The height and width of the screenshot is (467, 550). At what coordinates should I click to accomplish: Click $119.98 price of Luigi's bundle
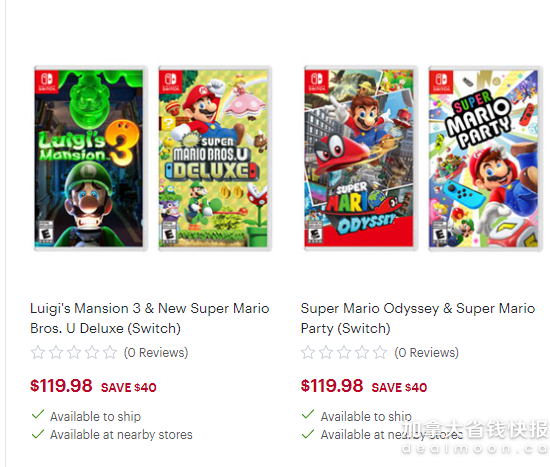[x=61, y=386]
